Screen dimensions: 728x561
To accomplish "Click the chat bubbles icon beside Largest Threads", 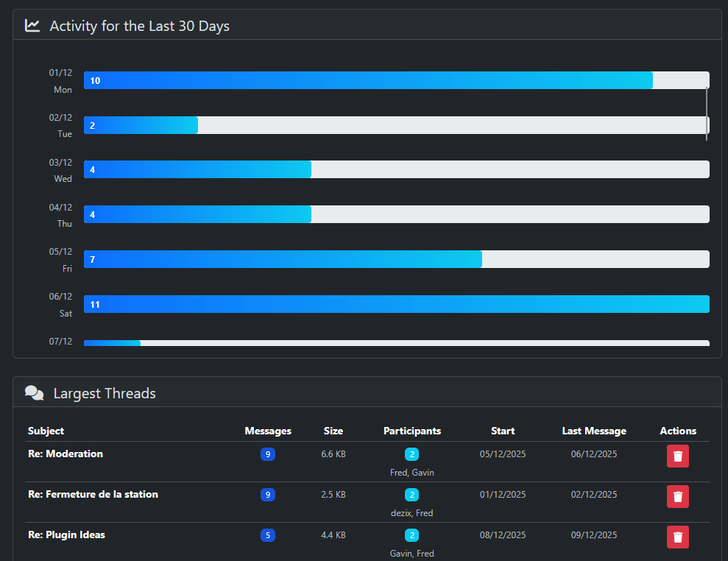I will [x=34, y=393].
